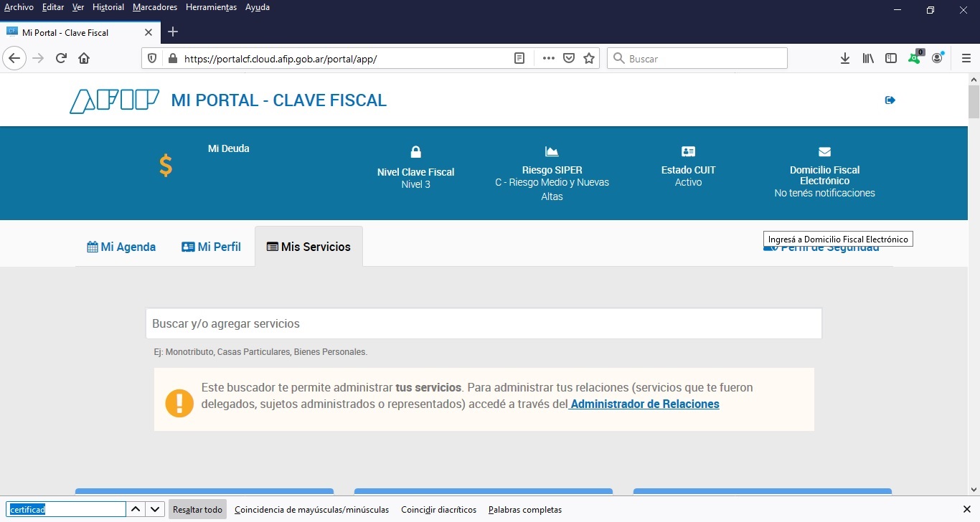Click the Riesgo SIPER chart icon
The width and height of the screenshot is (980, 522).
click(552, 151)
